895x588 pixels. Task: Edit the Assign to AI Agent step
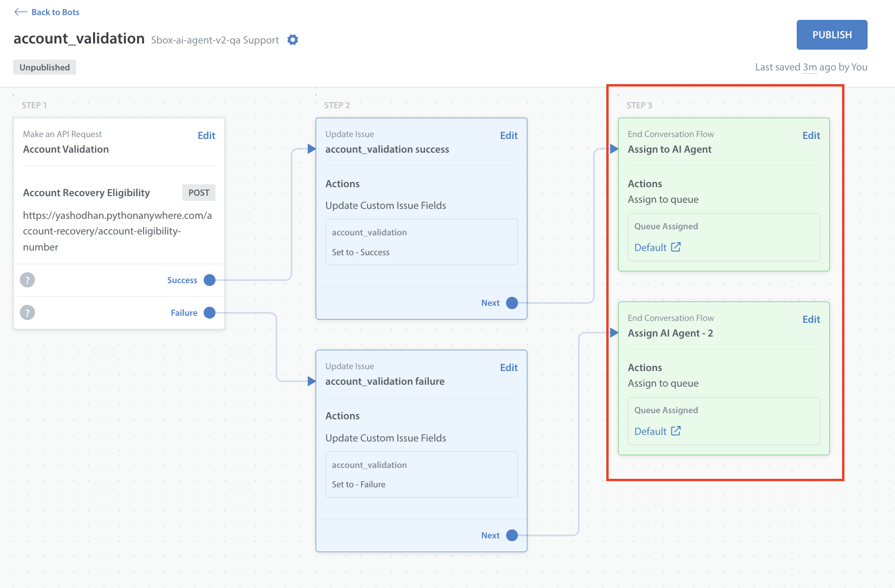click(x=811, y=136)
